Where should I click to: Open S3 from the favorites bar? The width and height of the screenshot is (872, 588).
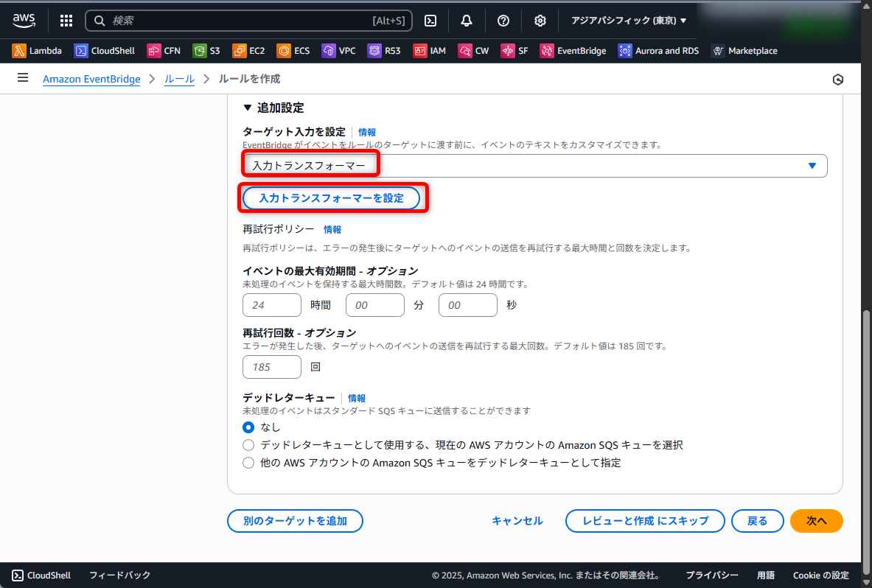pyautogui.click(x=206, y=51)
